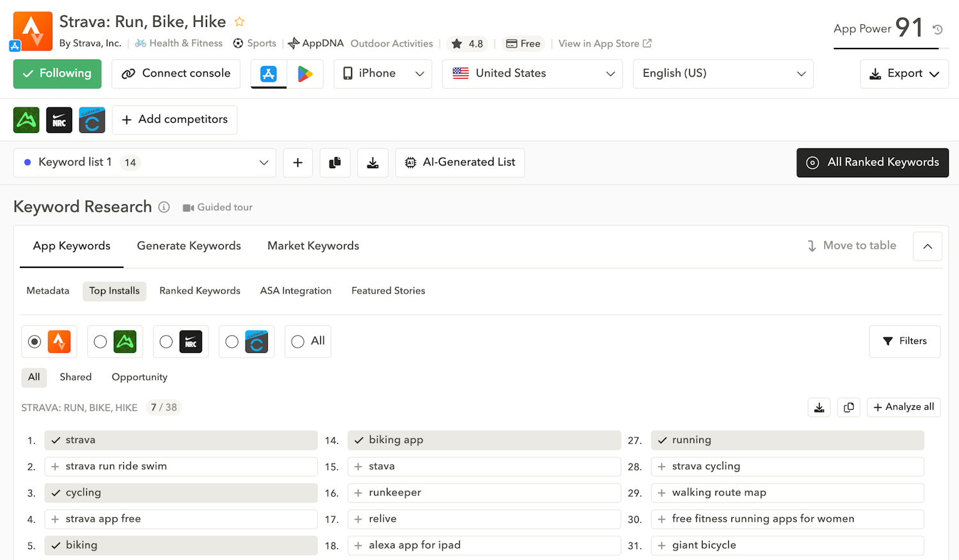Select the All apps radio button
This screenshot has height=560, width=959.
[298, 342]
